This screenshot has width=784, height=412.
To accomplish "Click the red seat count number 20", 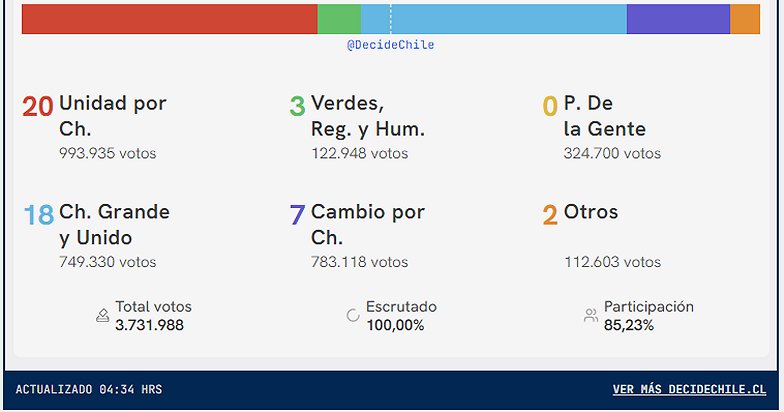I will [38, 106].
